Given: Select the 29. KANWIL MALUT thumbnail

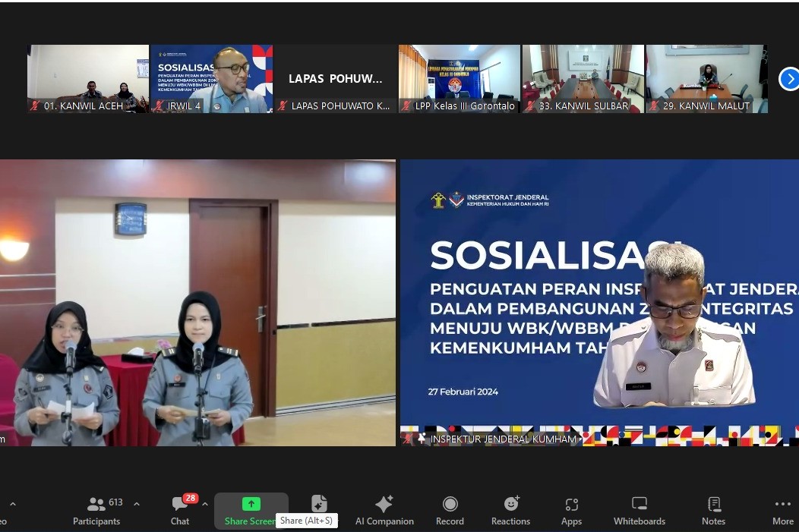Looking at the screenshot, I should [x=706, y=78].
